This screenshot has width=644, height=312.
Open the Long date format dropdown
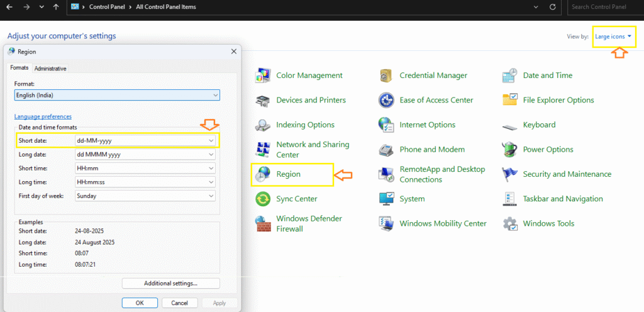coord(145,155)
